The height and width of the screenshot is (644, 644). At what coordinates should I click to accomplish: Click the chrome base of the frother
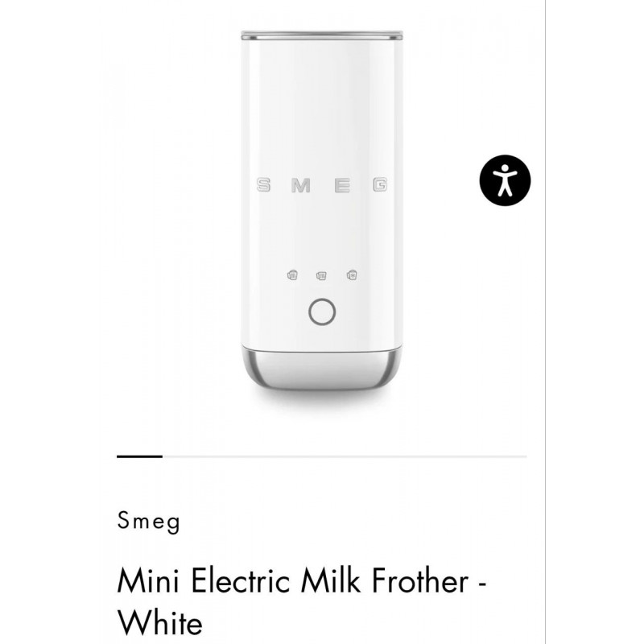coord(321,366)
